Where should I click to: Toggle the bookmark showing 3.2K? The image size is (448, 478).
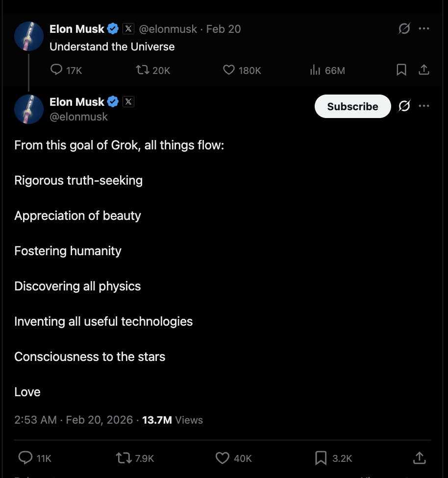click(321, 458)
